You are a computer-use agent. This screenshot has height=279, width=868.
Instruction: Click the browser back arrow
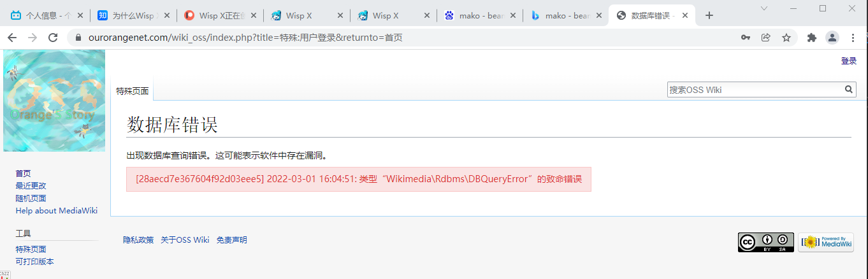tap(11, 38)
